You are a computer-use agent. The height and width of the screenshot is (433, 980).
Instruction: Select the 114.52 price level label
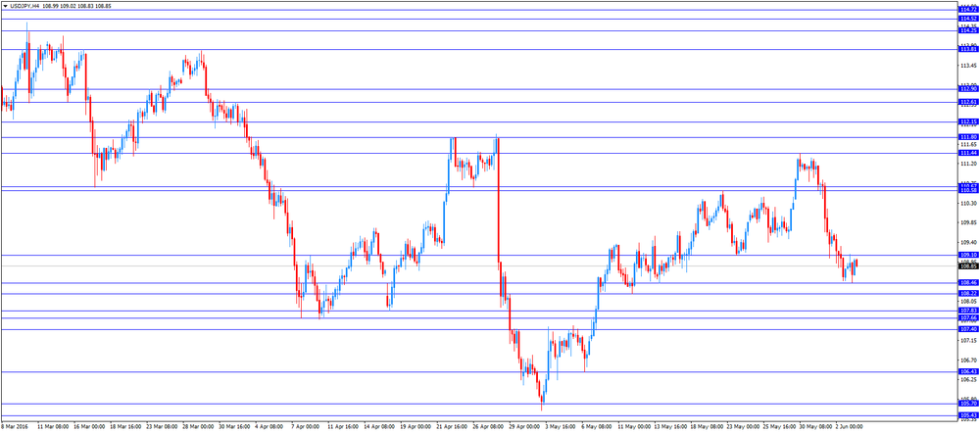tap(969, 19)
